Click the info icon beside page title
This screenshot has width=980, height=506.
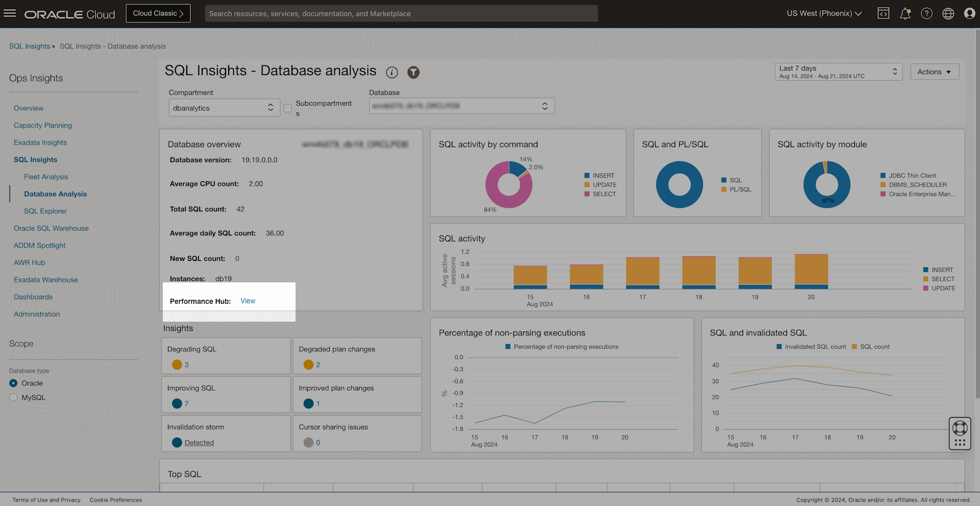(x=391, y=73)
